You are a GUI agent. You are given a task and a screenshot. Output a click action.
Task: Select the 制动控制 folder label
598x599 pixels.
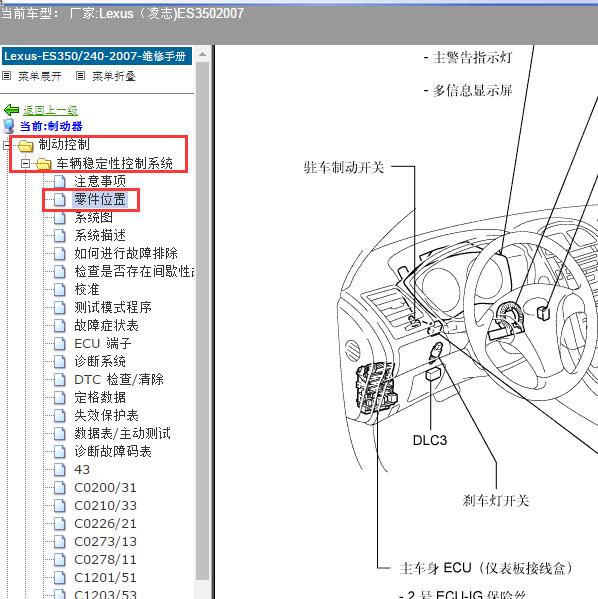coord(64,144)
